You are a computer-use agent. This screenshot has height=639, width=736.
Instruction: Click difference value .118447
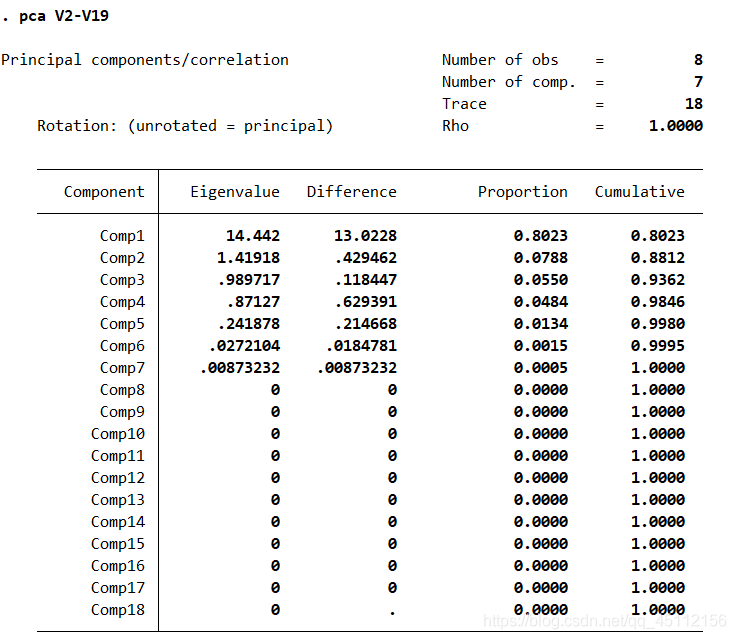coord(366,280)
